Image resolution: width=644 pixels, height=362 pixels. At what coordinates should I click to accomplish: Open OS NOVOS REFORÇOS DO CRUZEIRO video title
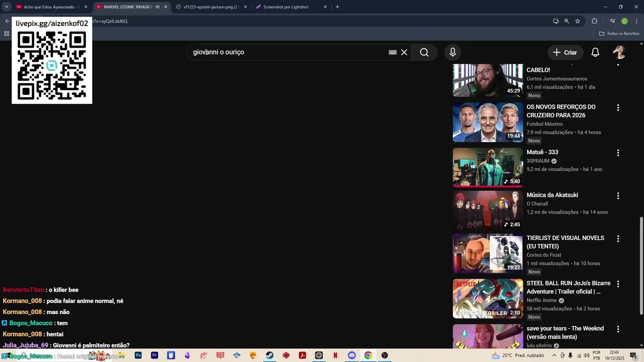pos(561,111)
